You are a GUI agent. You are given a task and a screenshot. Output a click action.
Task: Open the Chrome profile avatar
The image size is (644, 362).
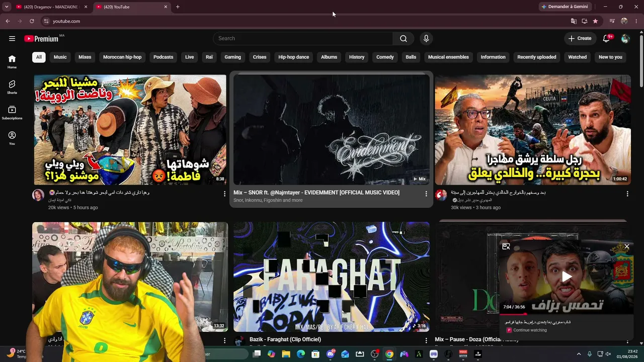pos(624,21)
